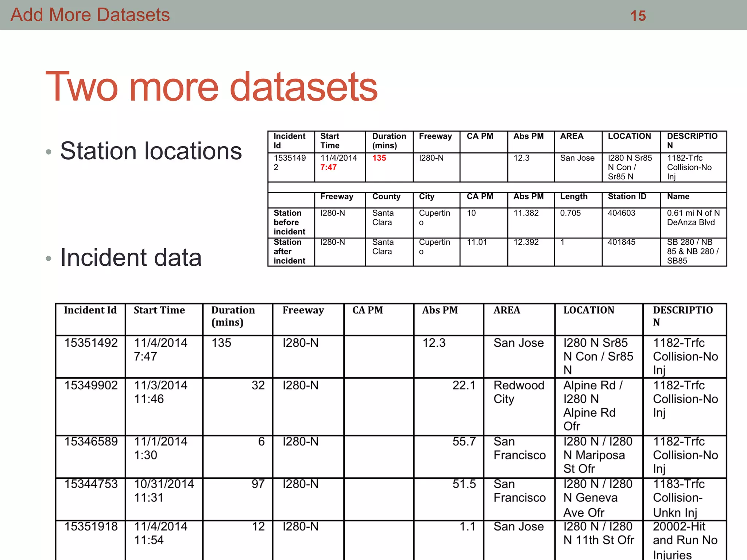Click start time 11/4/2014 11:54
The image size is (747, 560).
(x=160, y=533)
